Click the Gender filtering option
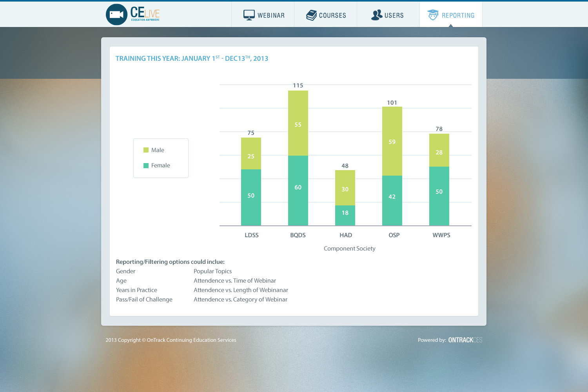 click(125, 271)
